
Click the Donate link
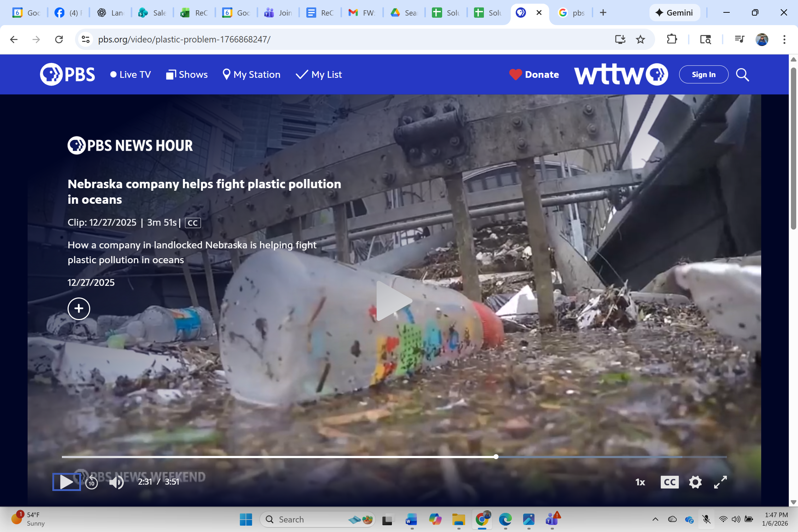point(534,74)
